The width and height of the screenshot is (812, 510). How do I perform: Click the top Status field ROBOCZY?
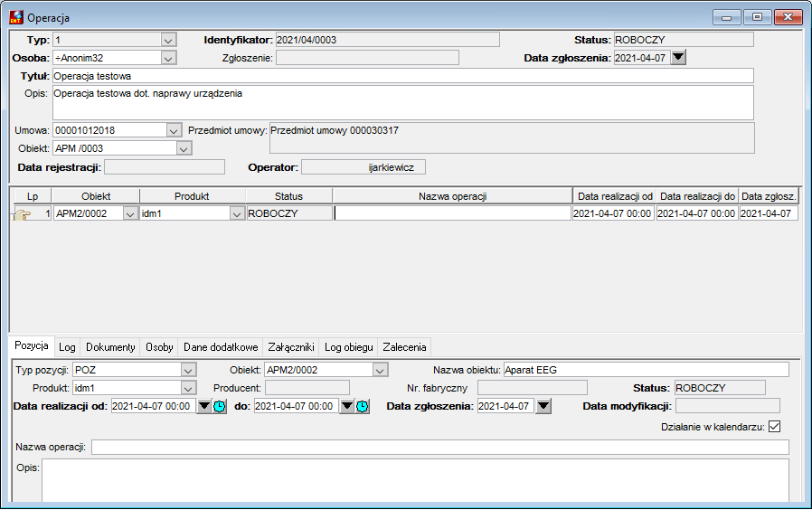coord(684,40)
